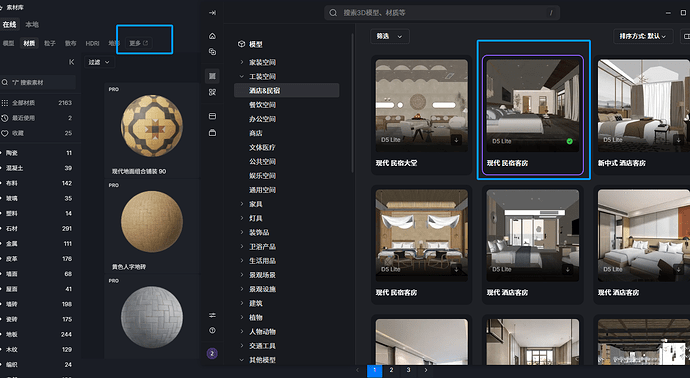Click the layout toggle icon beside sort dropdown

685,36
